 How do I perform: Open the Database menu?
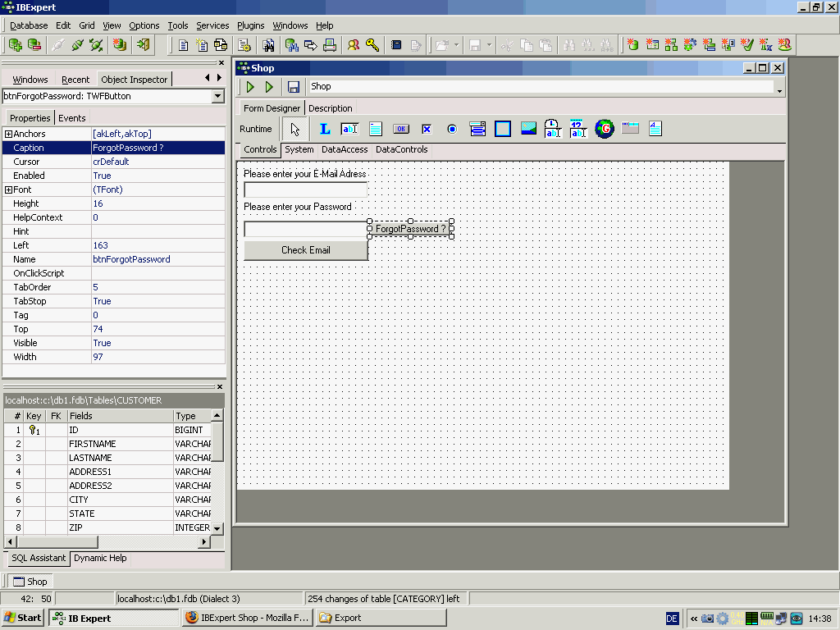coord(29,25)
